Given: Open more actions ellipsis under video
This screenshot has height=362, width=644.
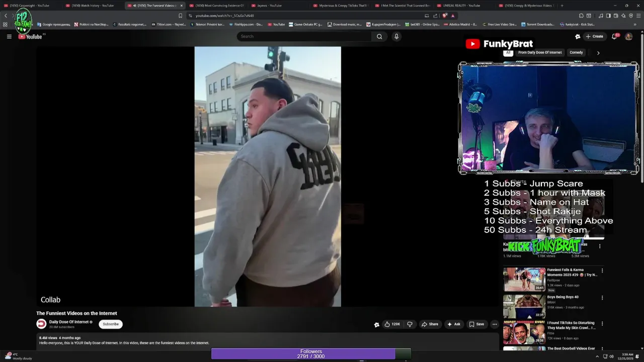Looking at the screenshot, I should [x=495, y=324].
